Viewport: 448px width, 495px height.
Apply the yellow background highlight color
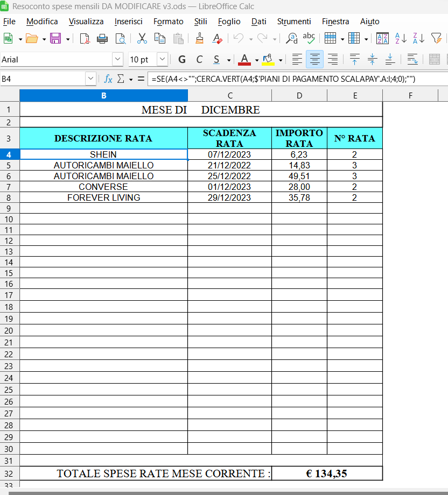(x=268, y=60)
